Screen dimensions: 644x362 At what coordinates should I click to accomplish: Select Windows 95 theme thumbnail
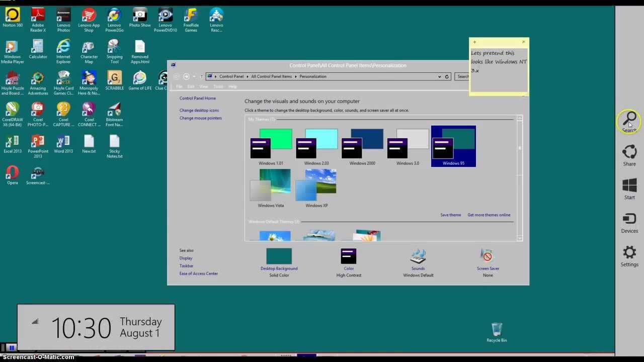pyautogui.click(x=453, y=146)
